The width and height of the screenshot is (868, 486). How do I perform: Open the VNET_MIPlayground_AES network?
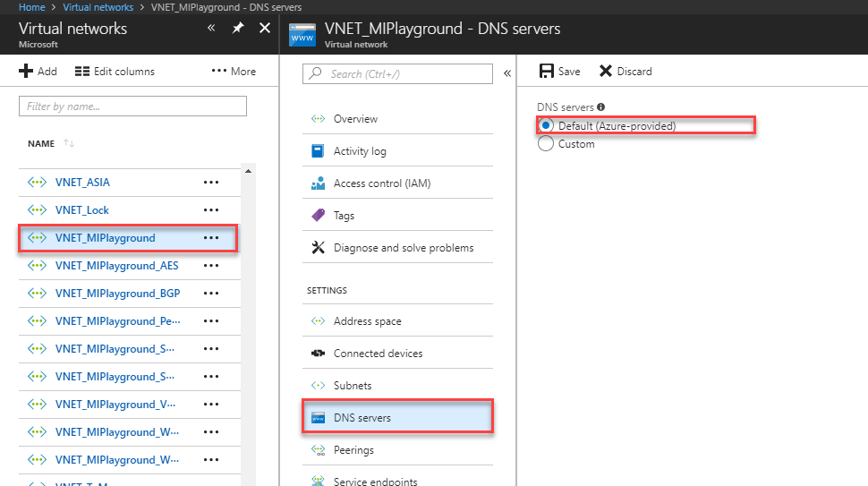pyautogui.click(x=117, y=266)
